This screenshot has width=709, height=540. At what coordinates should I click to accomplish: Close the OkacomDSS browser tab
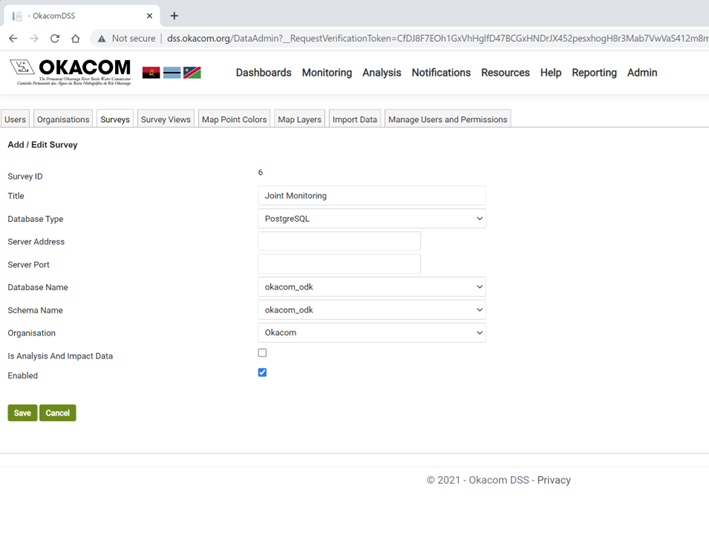150,16
